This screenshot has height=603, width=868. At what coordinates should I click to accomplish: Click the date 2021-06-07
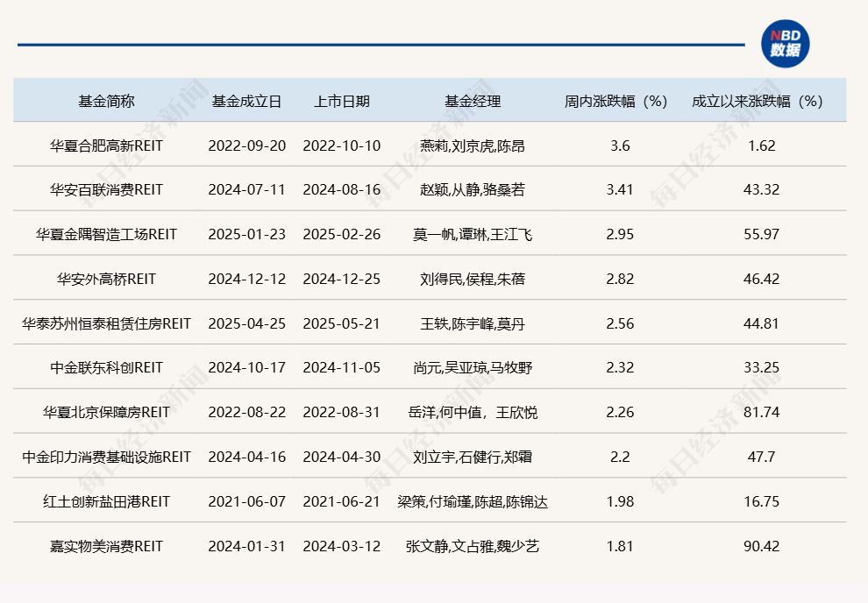(x=247, y=501)
